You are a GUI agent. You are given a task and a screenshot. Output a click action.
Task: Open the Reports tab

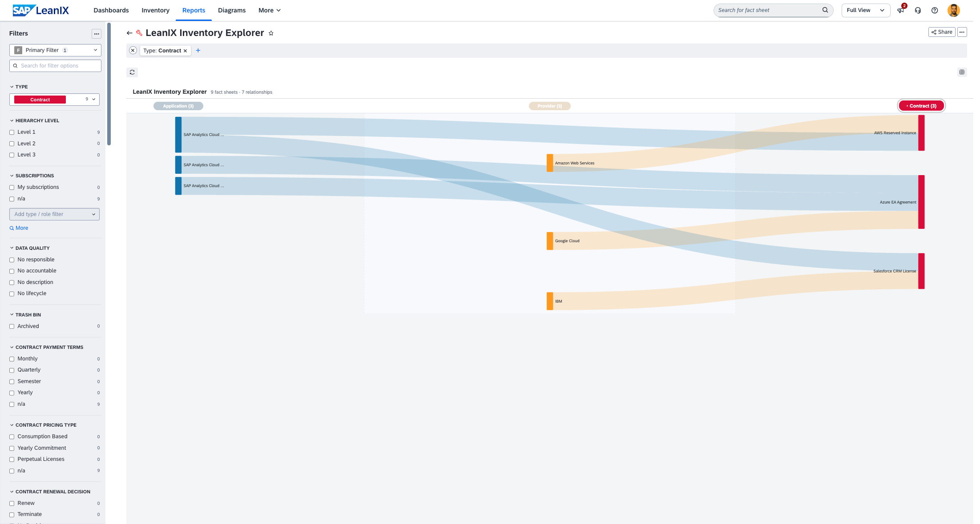click(x=194, y=10)
